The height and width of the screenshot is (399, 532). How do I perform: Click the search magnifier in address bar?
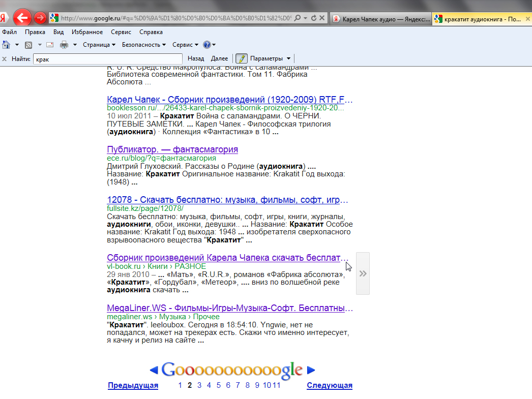[298, 18]
